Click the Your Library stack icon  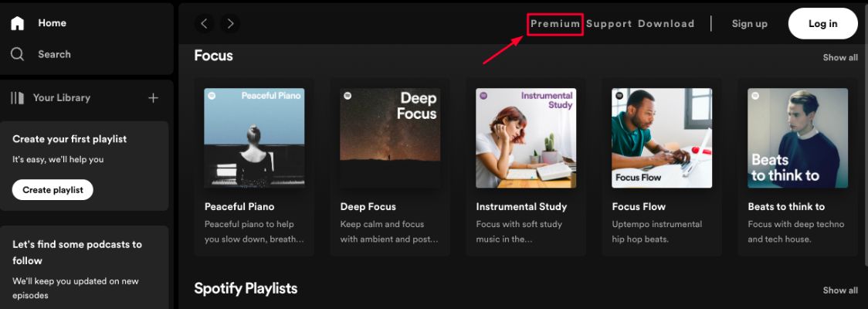[18, 98]
